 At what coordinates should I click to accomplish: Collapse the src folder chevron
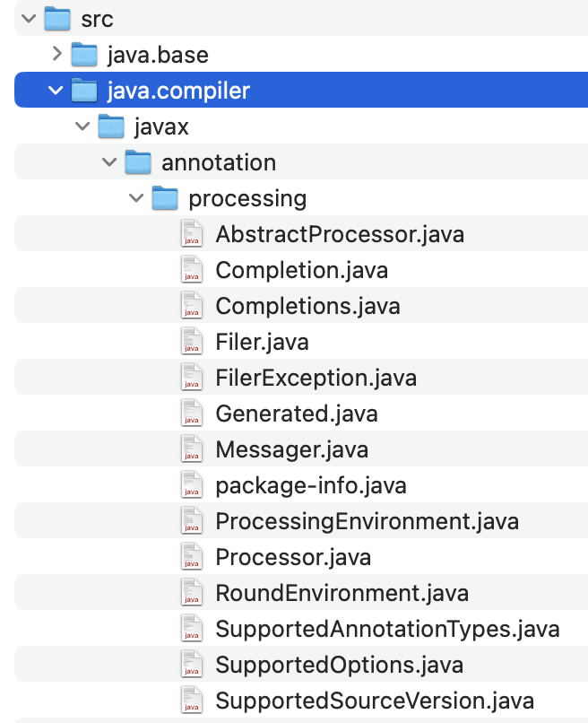coord(30,17)
